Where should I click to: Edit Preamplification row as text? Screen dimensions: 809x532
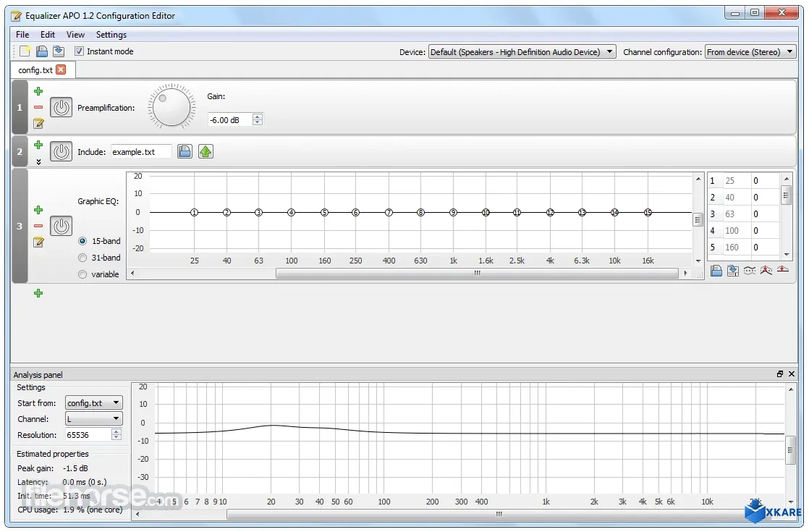coord(38,123)
